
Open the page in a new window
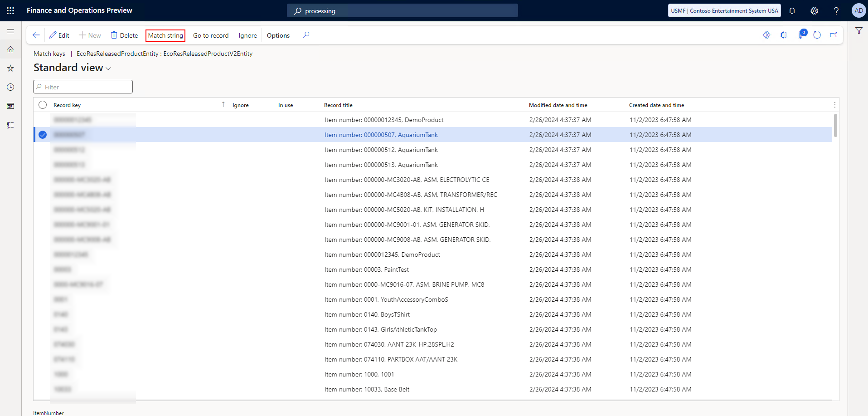coord(834,35)
